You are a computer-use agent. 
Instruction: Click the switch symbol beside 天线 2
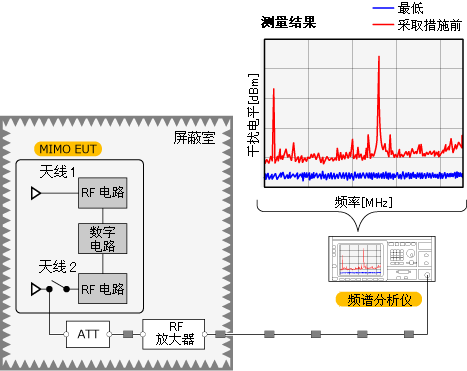(x=58, y=287)
